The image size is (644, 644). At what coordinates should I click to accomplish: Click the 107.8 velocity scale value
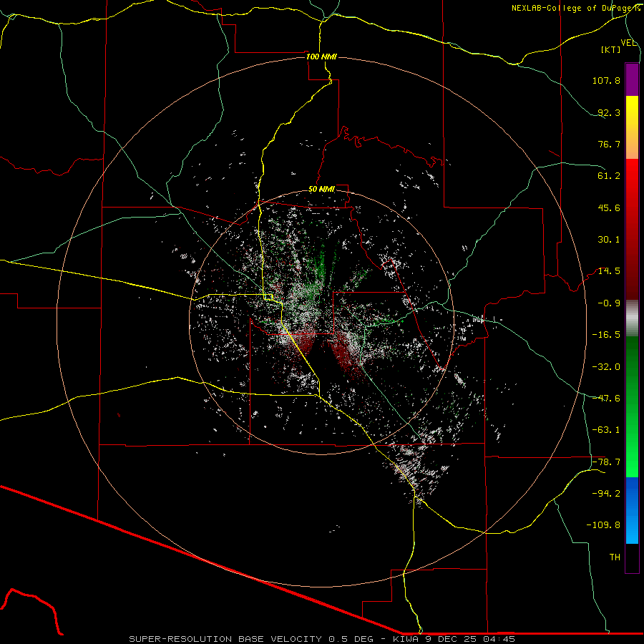(x=606, y=80)
